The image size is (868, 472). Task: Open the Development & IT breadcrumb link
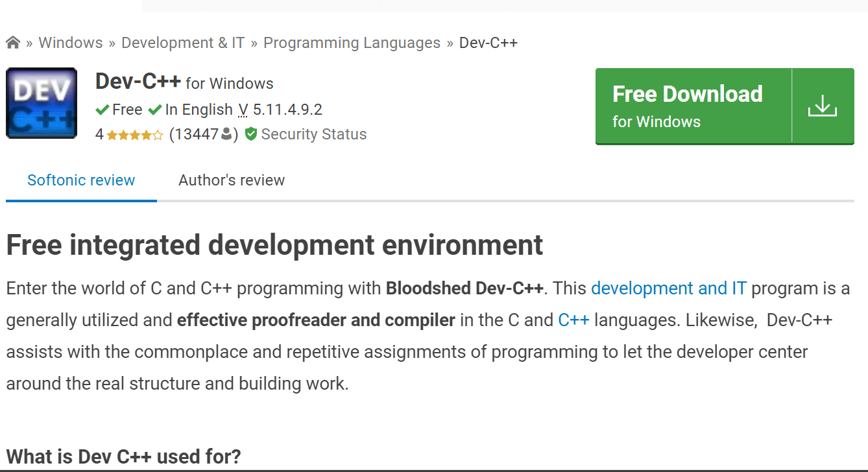tap(183, 42)
